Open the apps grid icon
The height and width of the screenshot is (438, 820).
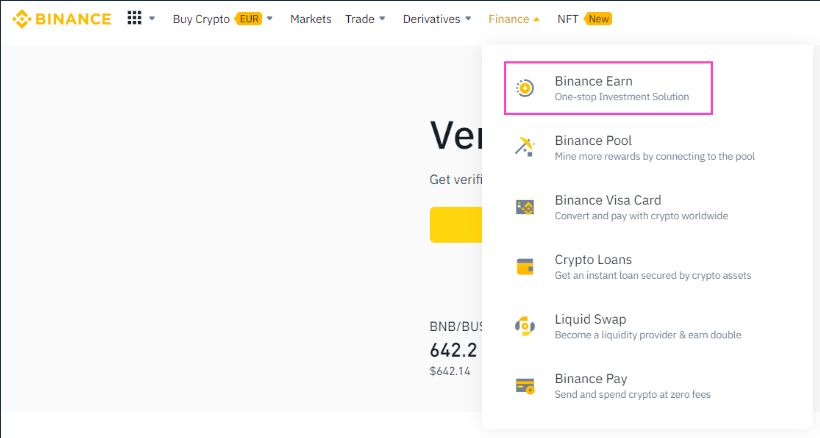point(134,18)
